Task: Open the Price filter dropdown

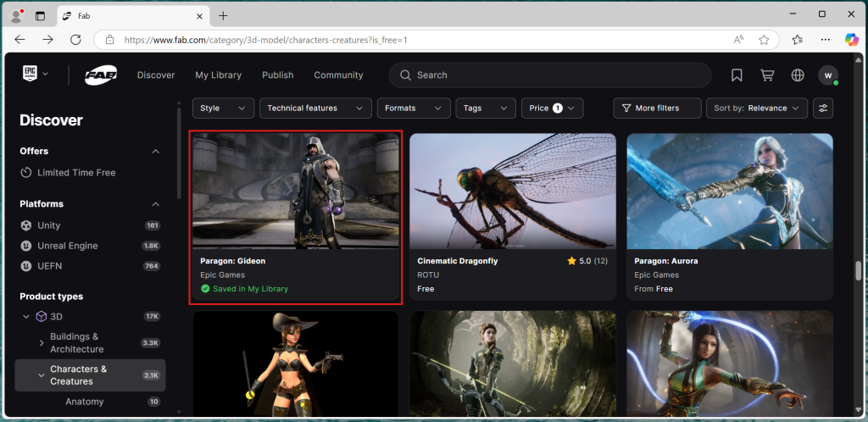Action: pyautogui.click(x=552, y=108)
